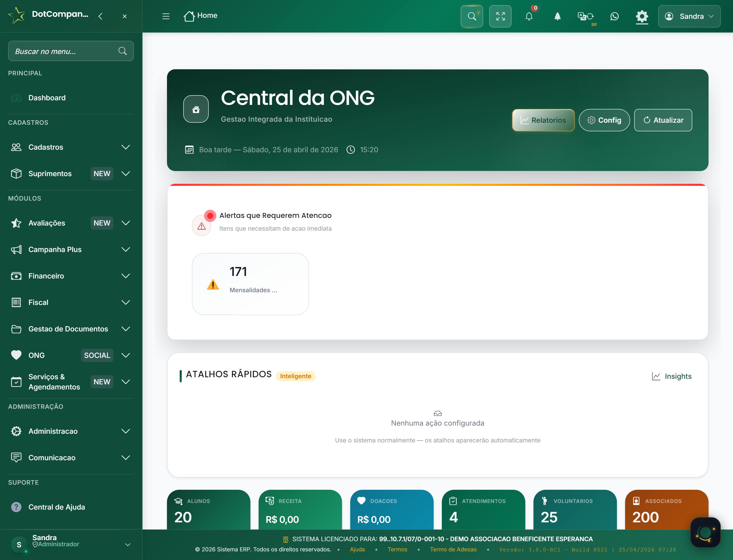Open the WhatsApp icon in the header
Viewport: 733px width, 560px height.
pos(614,16)
